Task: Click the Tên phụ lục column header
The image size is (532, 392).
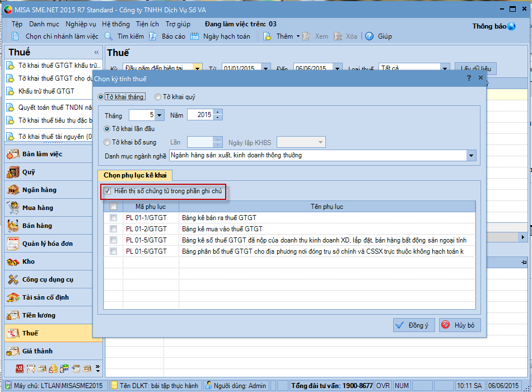Action: coord(327,206)
